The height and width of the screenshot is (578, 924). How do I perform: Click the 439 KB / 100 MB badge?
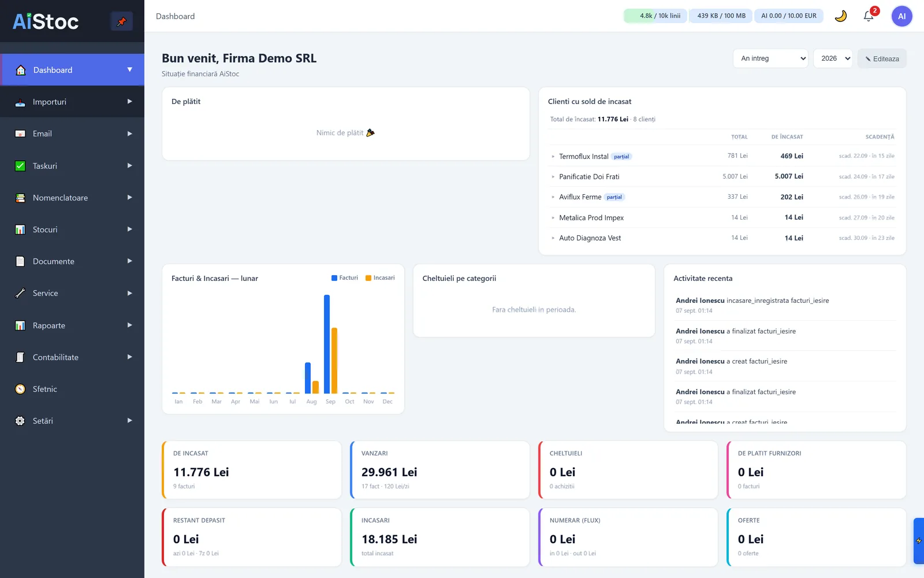(721, 16)
